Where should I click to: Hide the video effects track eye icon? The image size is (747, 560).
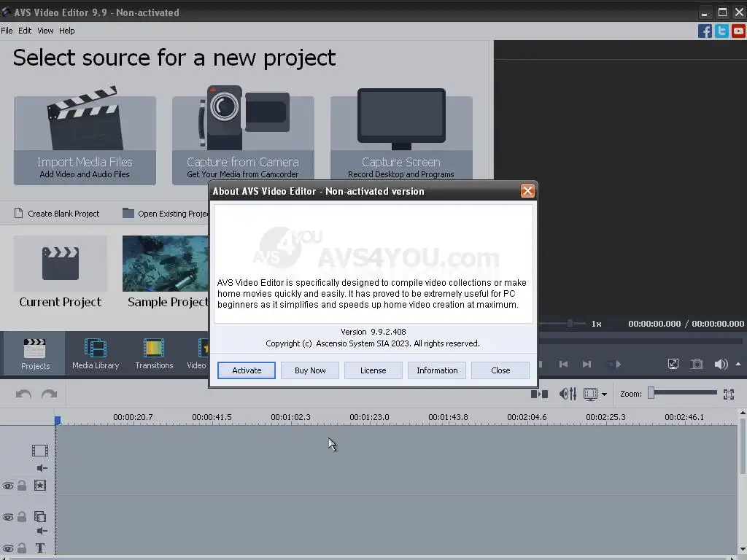tap(8, 486)
